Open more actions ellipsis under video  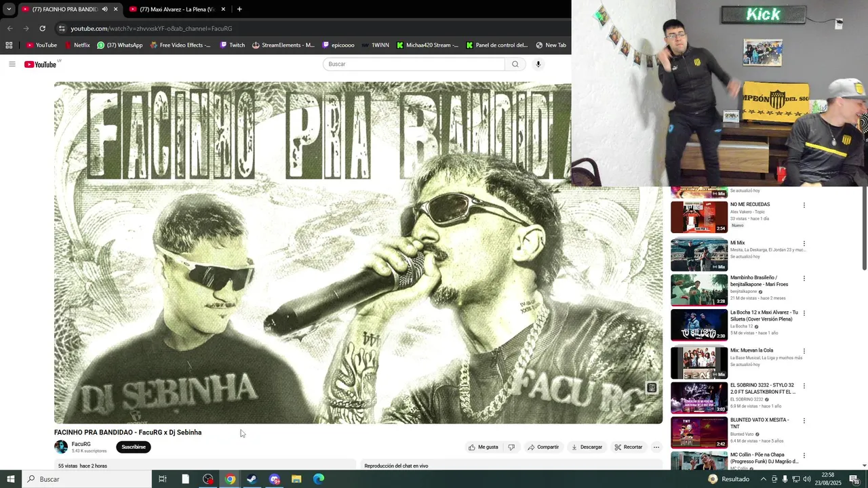point(656,447)
